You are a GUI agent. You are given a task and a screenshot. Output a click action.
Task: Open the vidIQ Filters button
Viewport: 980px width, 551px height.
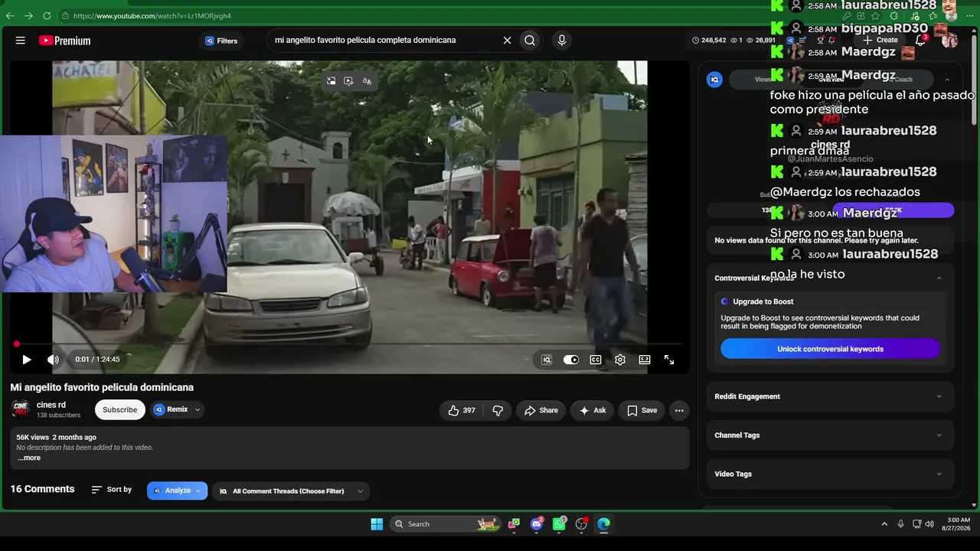point(221,41)
